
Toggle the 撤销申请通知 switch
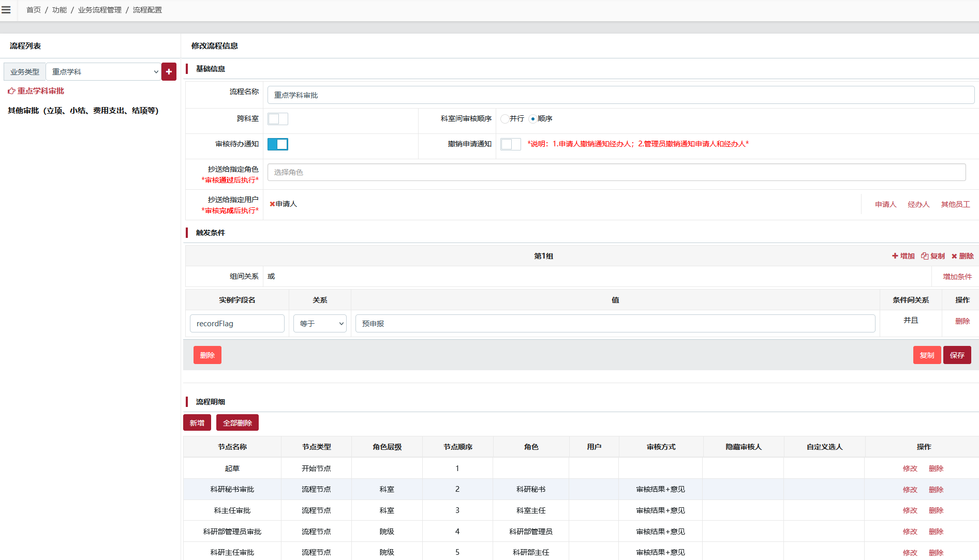pos(511,144)
